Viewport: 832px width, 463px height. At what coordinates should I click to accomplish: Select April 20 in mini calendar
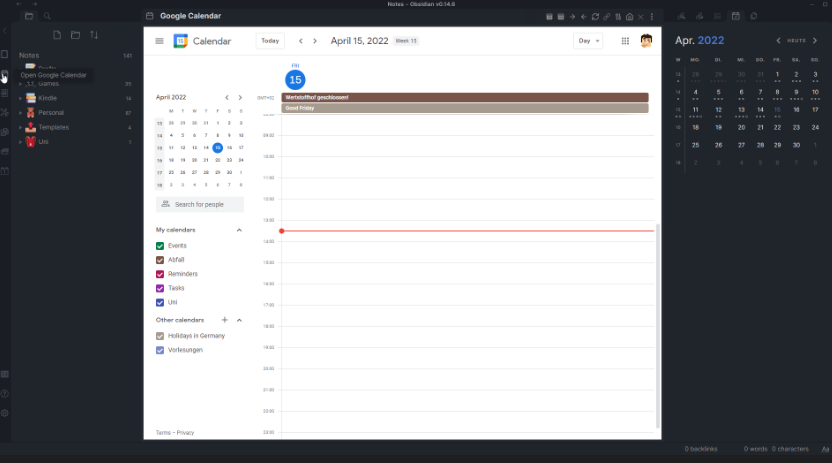[x=194, y=160]
